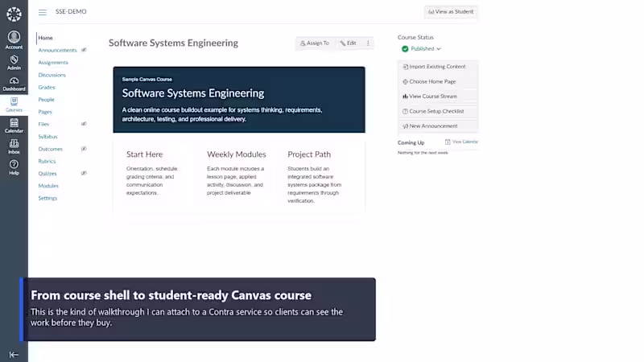The height and width of the screenshot is (362, 644).
Task: Open Assignments in course navigation
Action: click(53, 63)
